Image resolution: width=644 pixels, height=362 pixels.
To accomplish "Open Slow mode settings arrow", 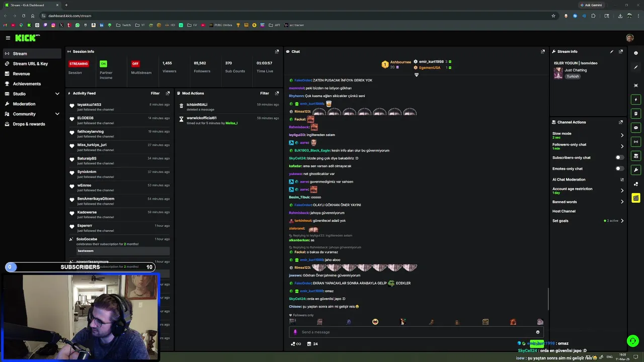I will [x=622, y=135].
